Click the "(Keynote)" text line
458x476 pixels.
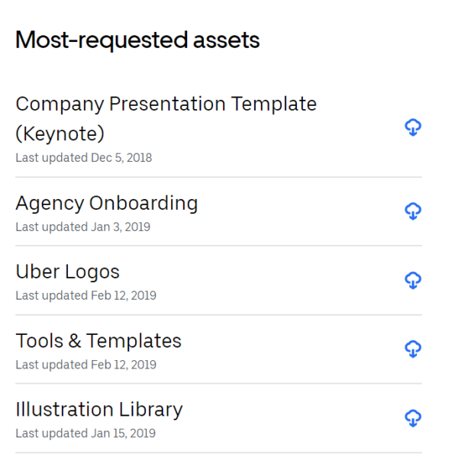pyautogui.click(x=60, y=133)
